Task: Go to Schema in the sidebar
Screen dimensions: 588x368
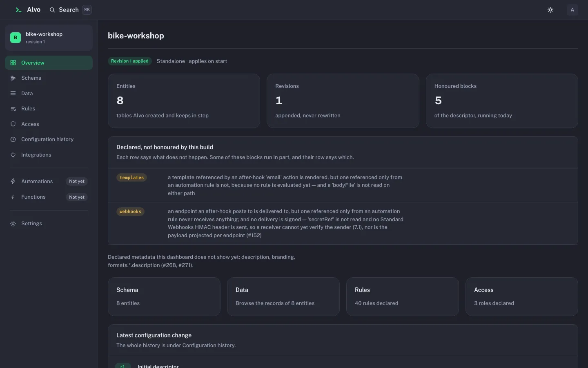Action: [x=49, y=78]
